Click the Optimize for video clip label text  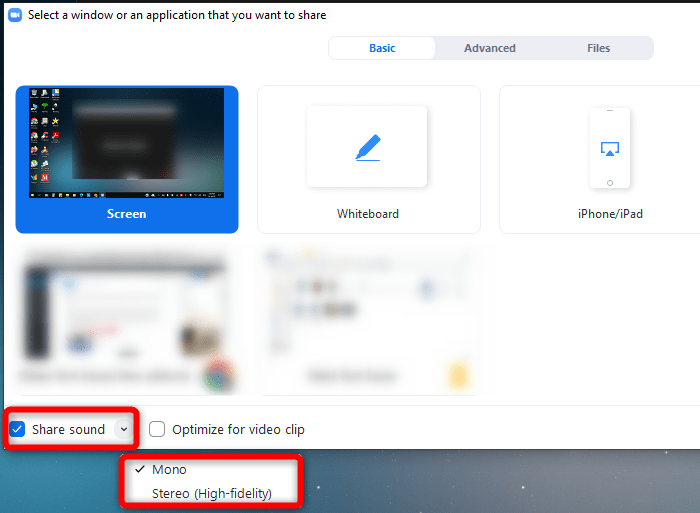pos(238,430)
